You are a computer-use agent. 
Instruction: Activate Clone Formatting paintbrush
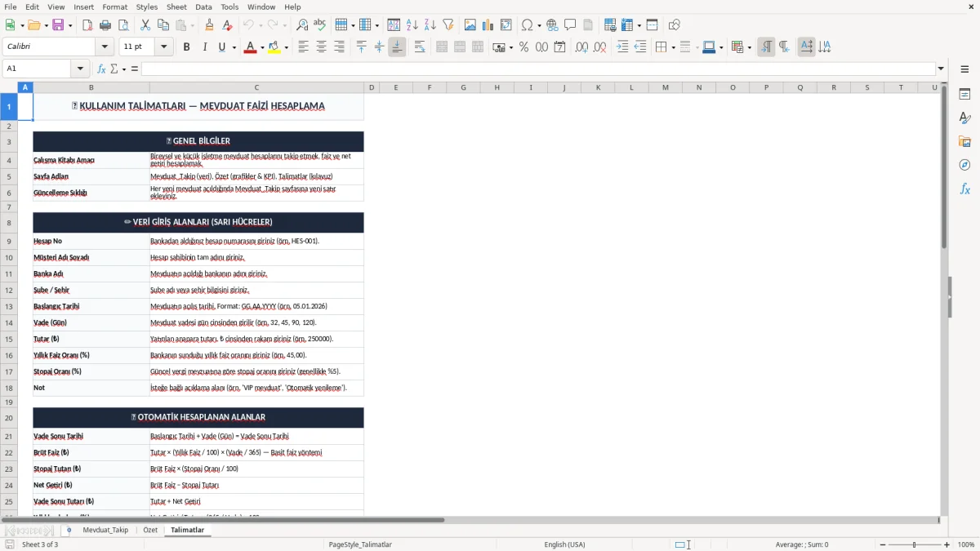coord(209,25)
